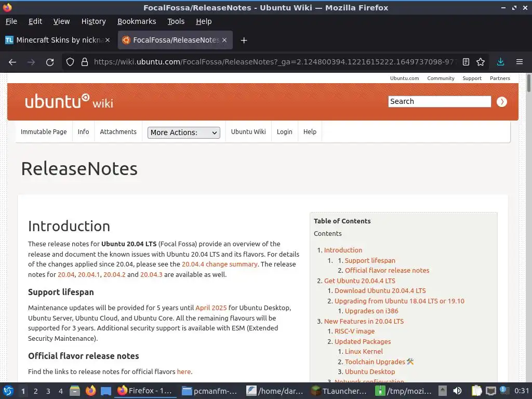Open the Help menu in menu bar

tap(204, 21)
